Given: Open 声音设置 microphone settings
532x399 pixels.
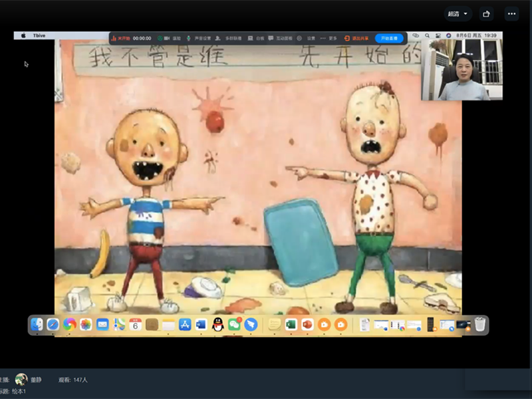Looking at the screenshot, I should click(199, 39).
